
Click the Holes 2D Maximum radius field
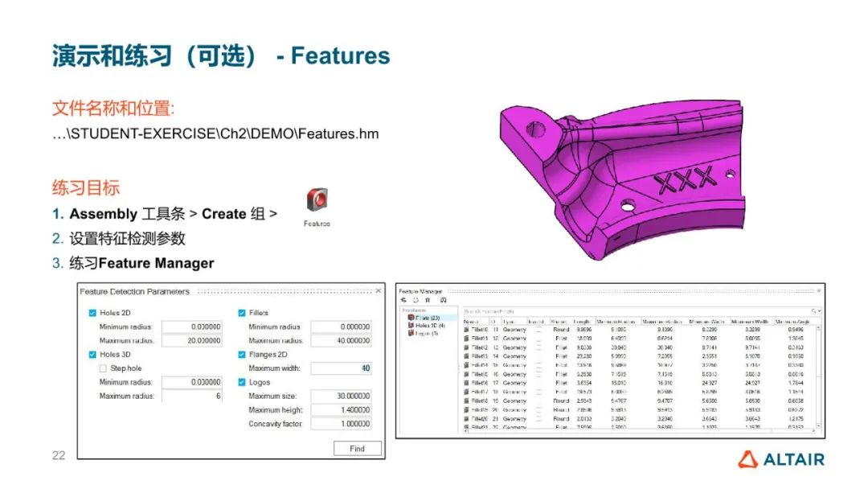click(x=192, y=340)
